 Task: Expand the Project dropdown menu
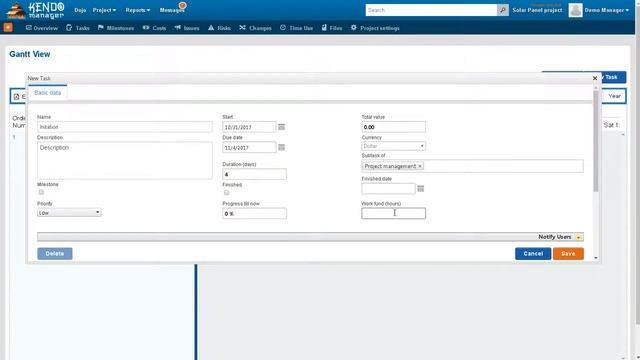[104, 10]
